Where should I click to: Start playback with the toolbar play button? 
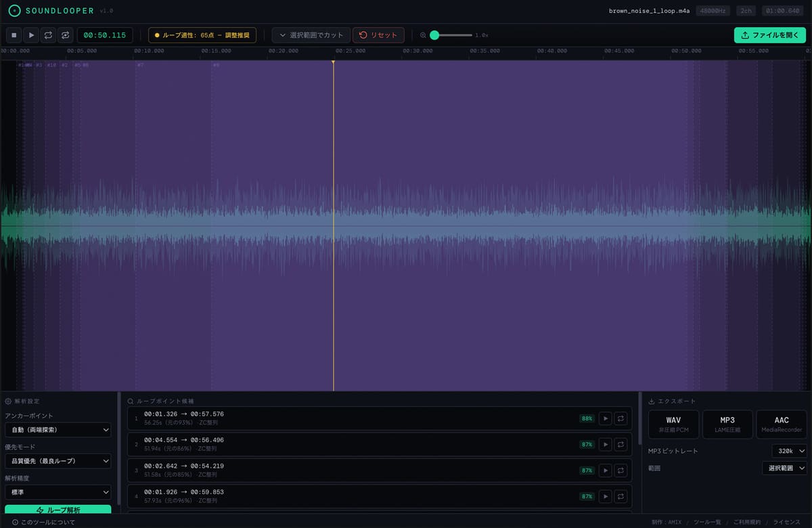click(31, 35)
